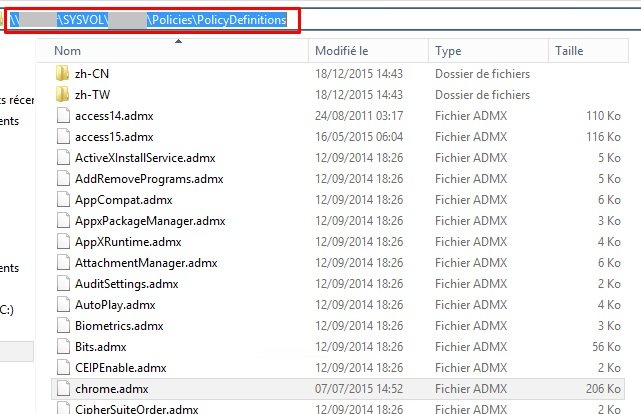Select the chrome.admx file icon
This screenshot has width=641, height=414.
(62, 389)
